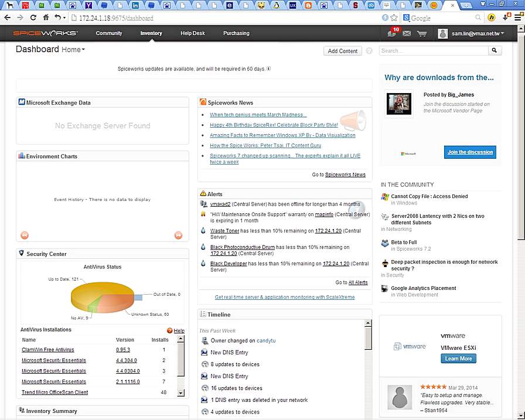Click the Add Content button

click(343, 51)
